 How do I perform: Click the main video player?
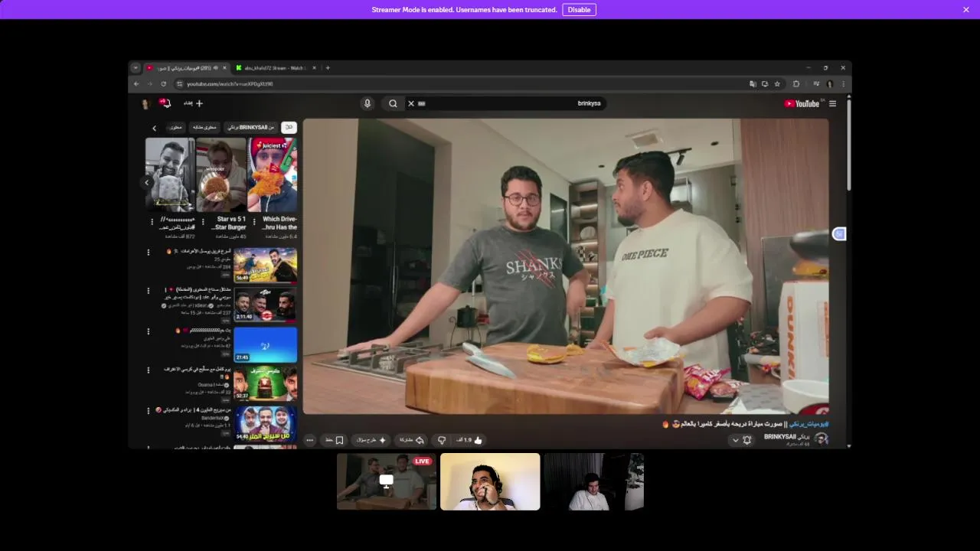tap(566, 266)
